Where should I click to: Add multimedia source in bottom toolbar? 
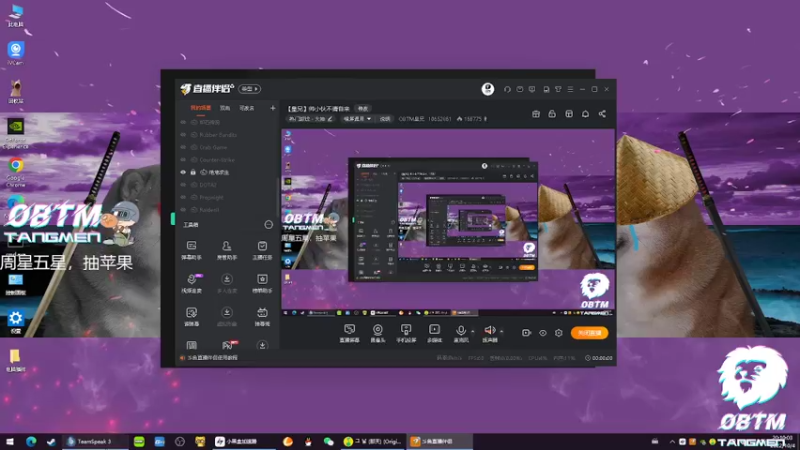click(x=434, y=333)
